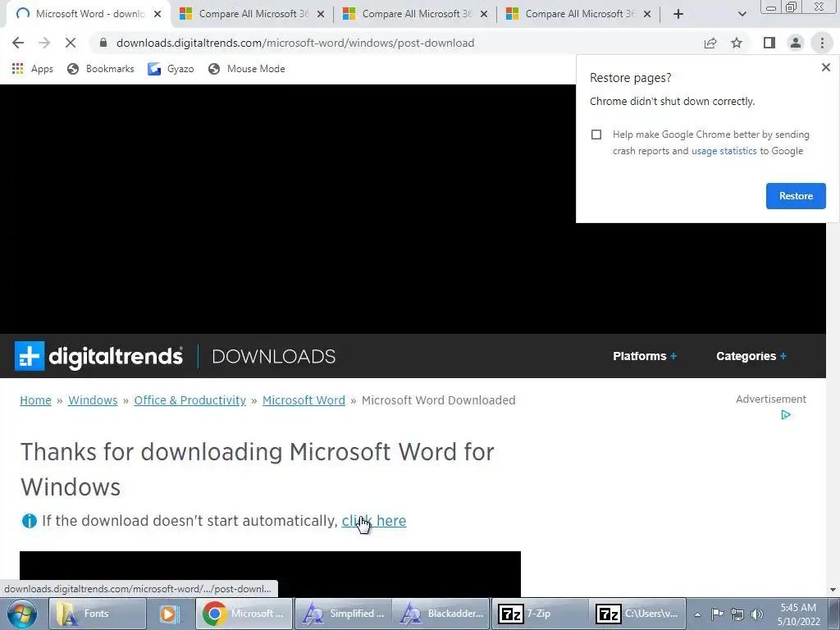Image resolution: width=840 pixels, height=630 pixels.
Task: Switch to the third Compare All Microsoft tab
Action: [579, 14]
